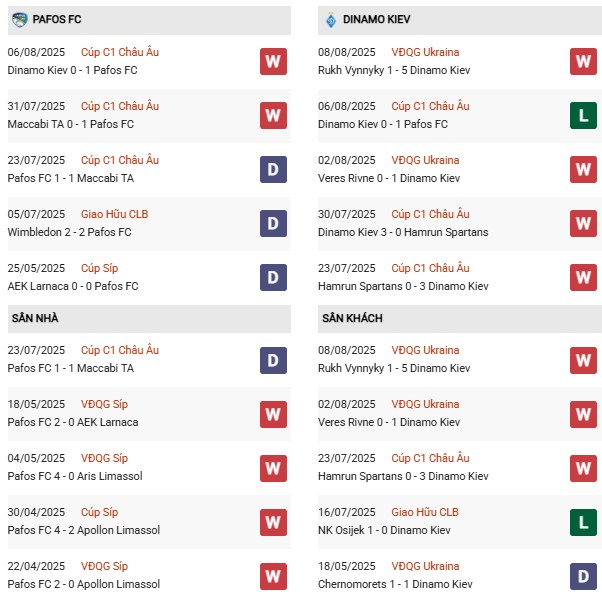
Task: Click the Dinamo Kiev club crest icon
Action: 331,20
